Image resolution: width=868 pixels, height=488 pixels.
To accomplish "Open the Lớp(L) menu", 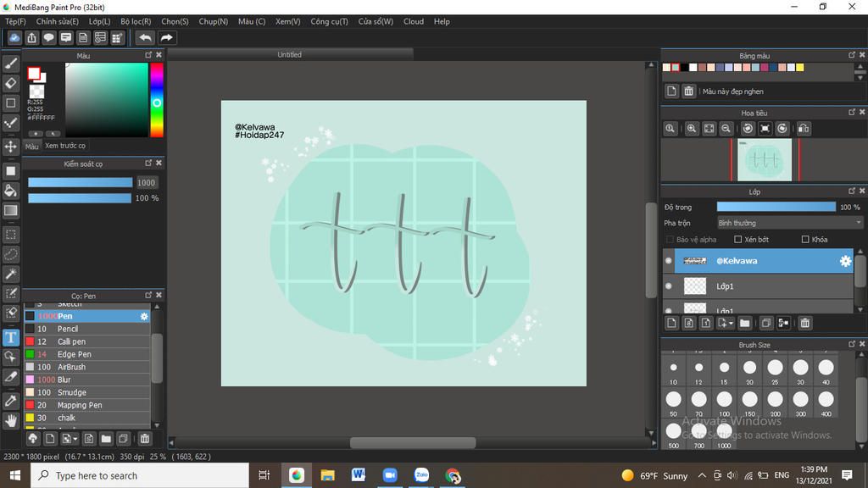I will (100, 21).
